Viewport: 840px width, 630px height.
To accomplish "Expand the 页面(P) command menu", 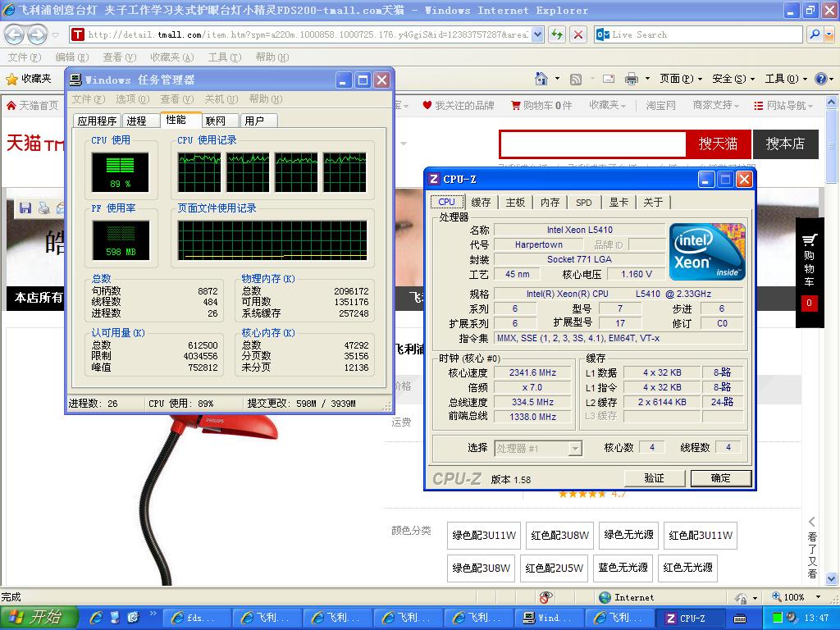I will click(680, 79).
